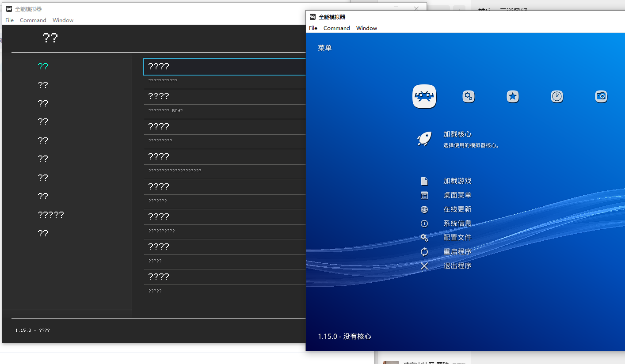Click the rocket icon beside 加载核心
Image resolution: width=625 pixels, height=364 pixels.
(424, 138)
